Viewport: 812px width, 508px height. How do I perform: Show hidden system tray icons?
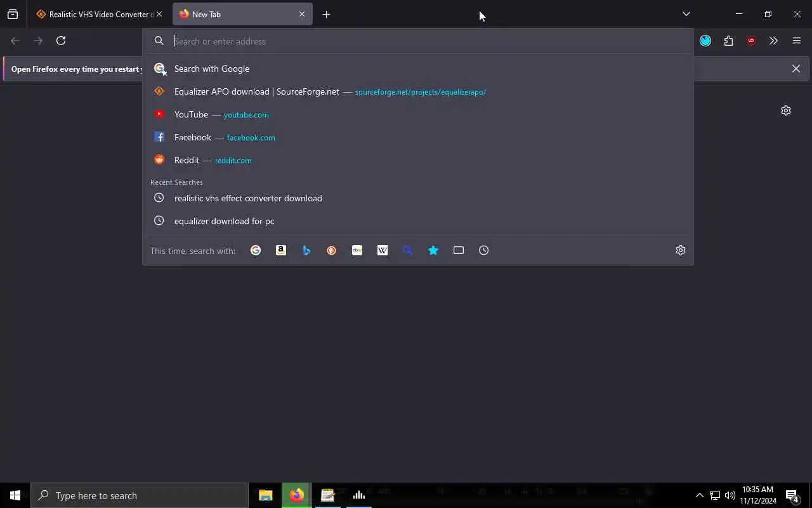coord(699,495)
